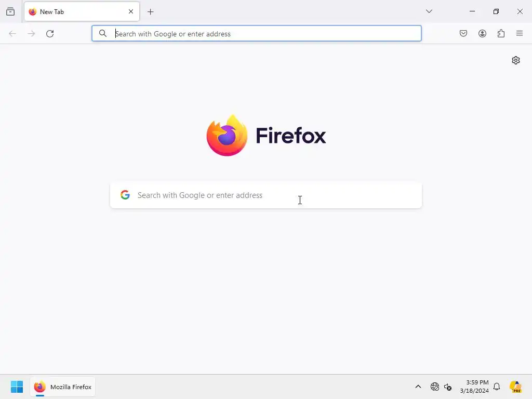Reload the current page
The image size is (532, 399).
(x=50, y=34)
